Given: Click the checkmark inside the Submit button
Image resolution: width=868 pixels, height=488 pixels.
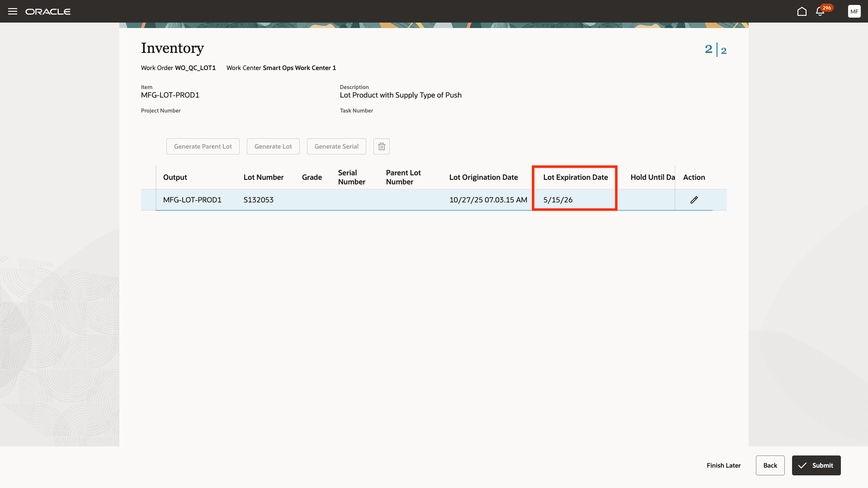Looking at the screenshot, I should pos(803,465).
